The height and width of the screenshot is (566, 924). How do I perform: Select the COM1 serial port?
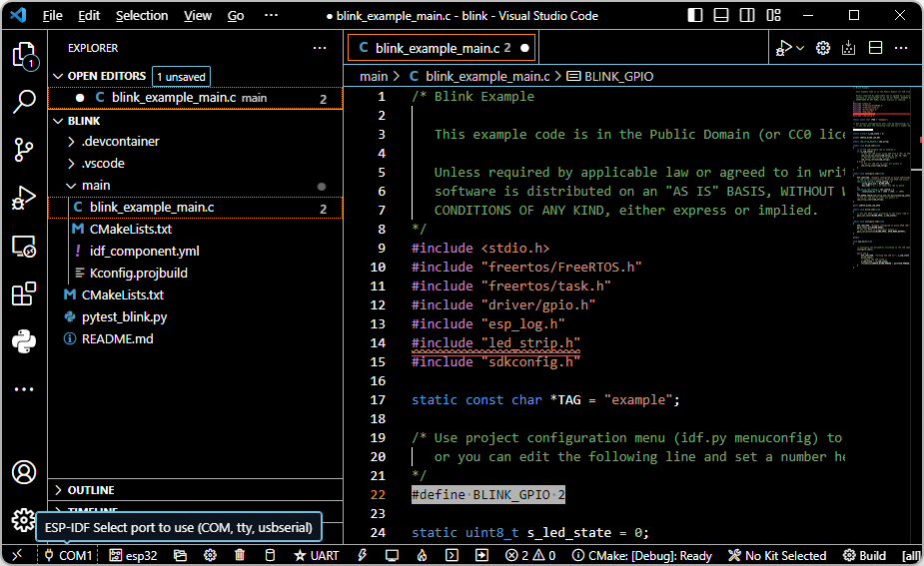69,555
